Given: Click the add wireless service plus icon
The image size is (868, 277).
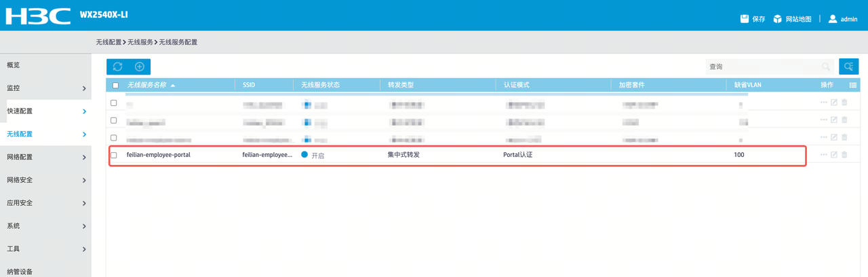Looking at the screenshot, I should 140,67.
